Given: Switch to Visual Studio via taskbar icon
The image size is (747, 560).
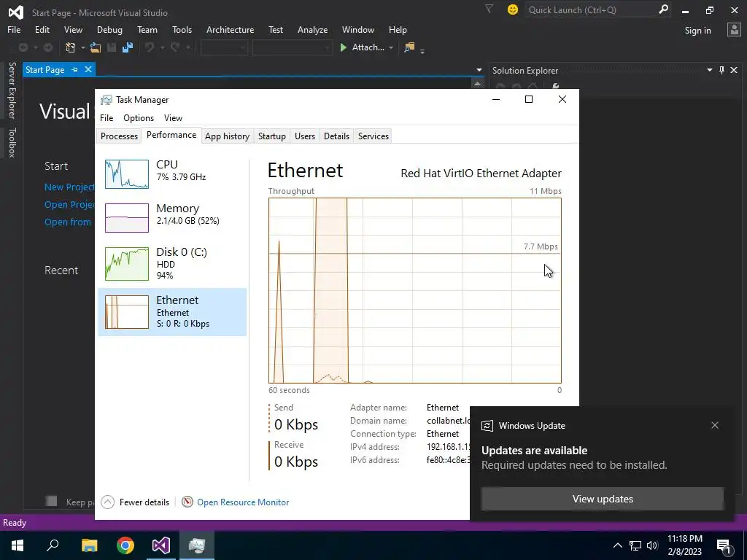Looking at the screenshot, I should pos(161,545).
